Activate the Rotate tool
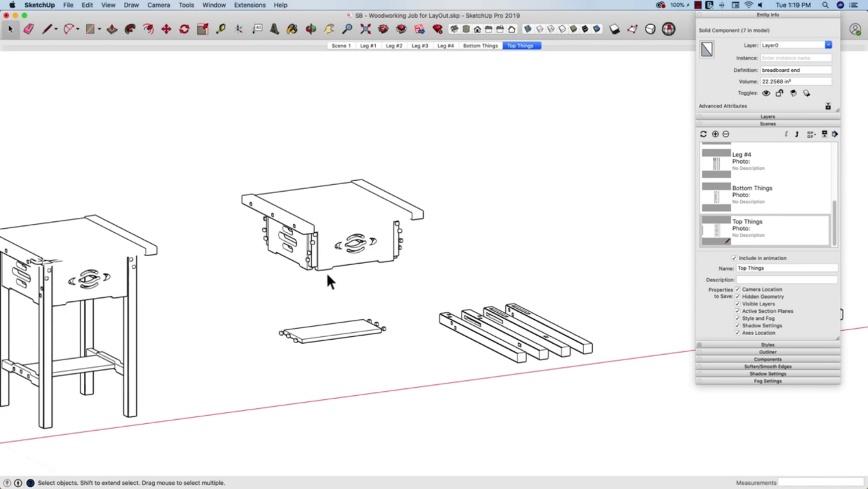Screen dimensions: 868x489 (x=183, y=29)
